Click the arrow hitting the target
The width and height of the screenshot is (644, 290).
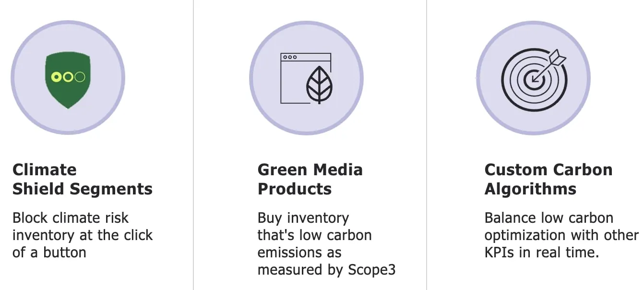click(x=552, y=61)
